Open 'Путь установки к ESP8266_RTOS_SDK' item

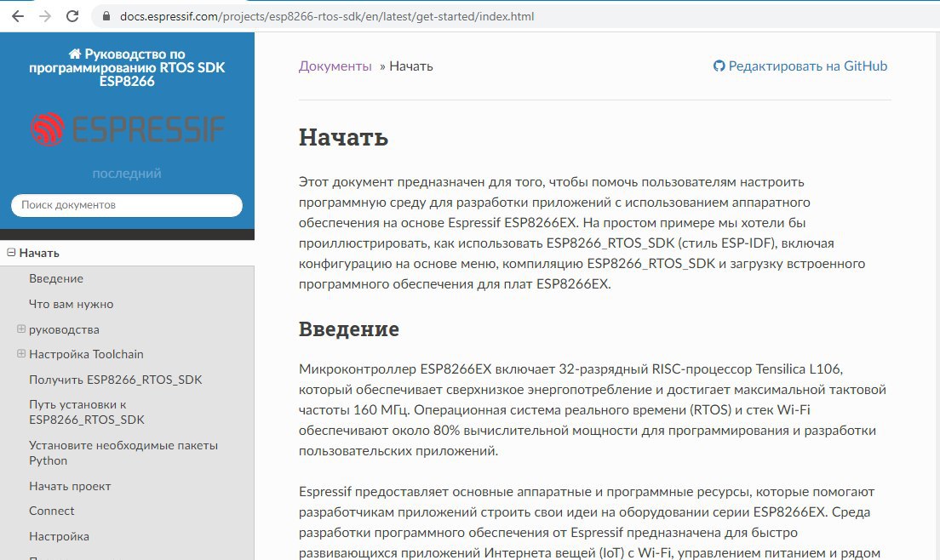87,412
